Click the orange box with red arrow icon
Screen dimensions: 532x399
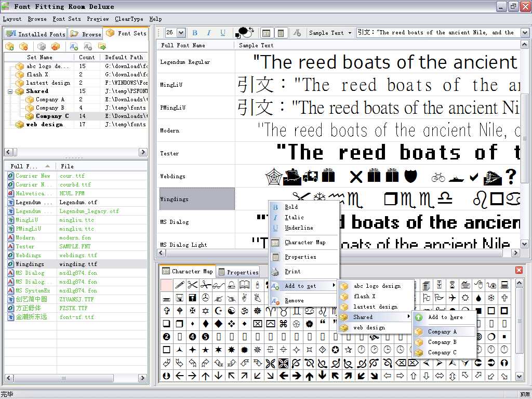[55, 46]
